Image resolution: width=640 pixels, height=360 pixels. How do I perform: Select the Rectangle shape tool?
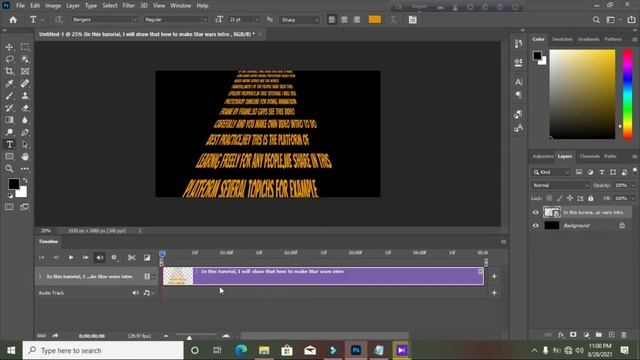tap(9, 157)
